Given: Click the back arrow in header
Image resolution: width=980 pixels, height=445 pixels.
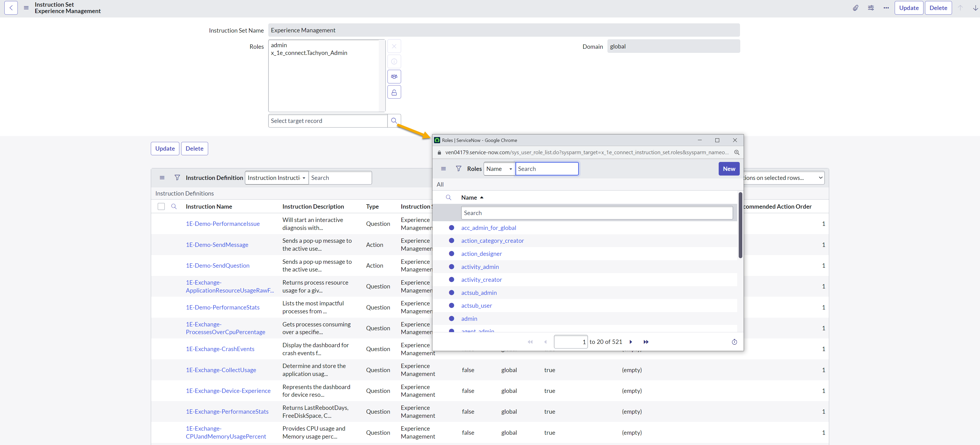Looking at the screenshot, I should click(11, 8).
